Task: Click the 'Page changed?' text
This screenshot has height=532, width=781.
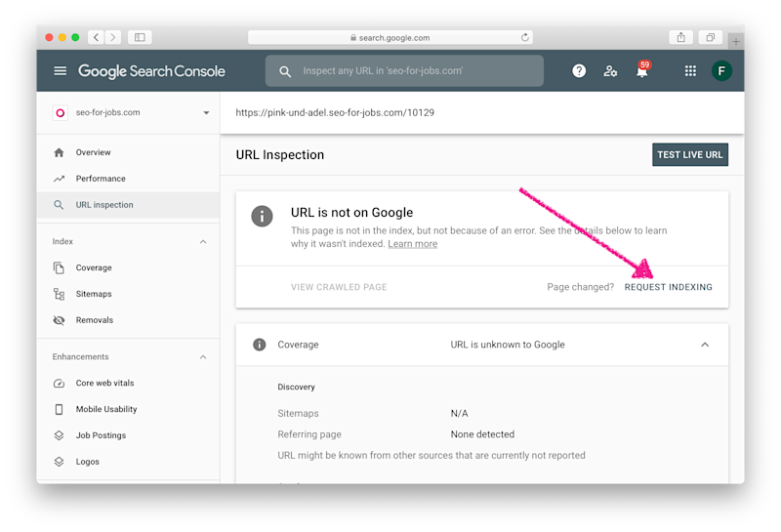Action: (580, 287)
